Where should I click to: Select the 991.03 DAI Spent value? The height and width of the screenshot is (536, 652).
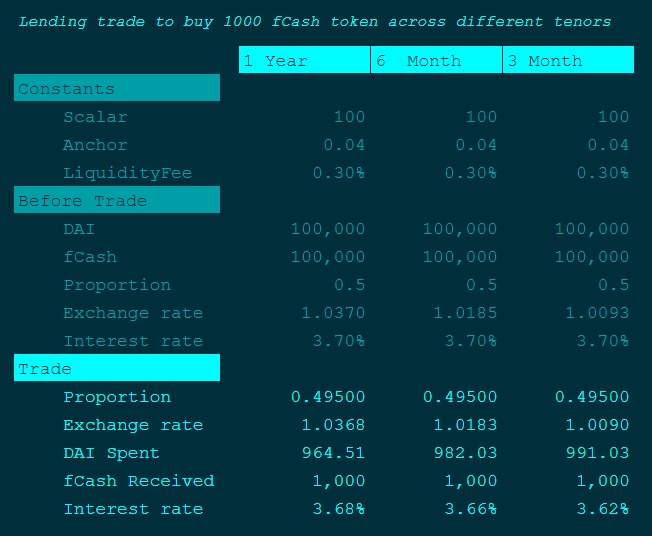597,453
